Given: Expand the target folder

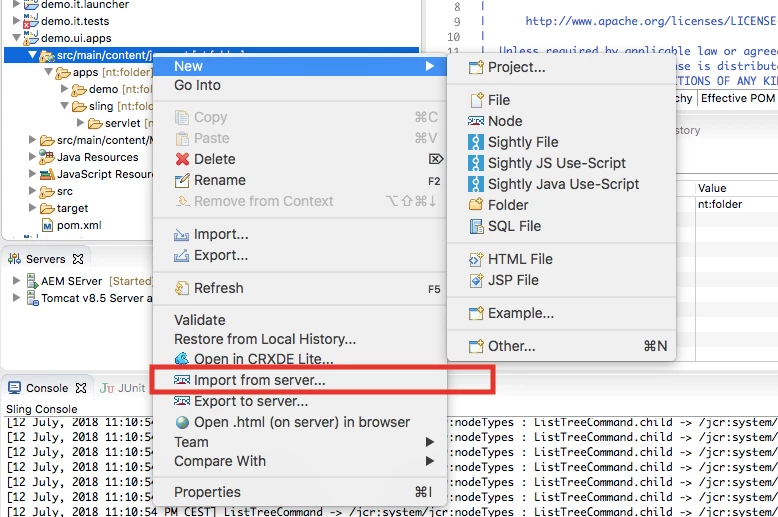Looking at the screenshot, I should tap(32, 208).
